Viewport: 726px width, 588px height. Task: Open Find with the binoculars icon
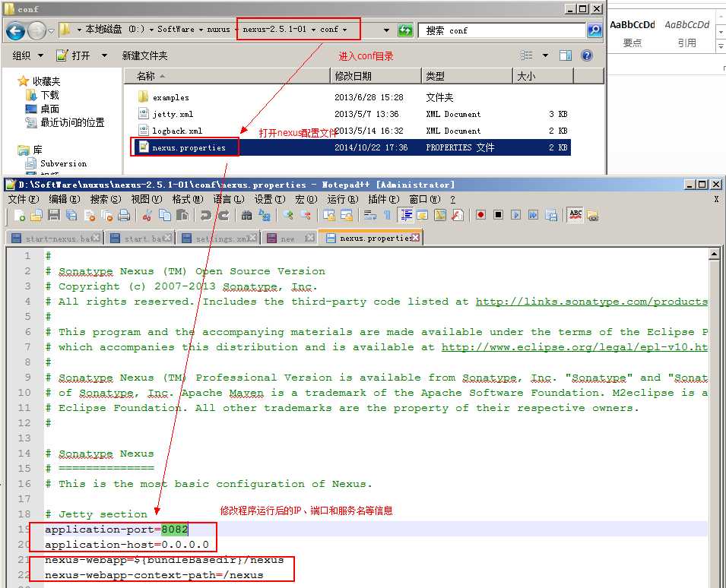pyautogui.click(x=247, y=215)
